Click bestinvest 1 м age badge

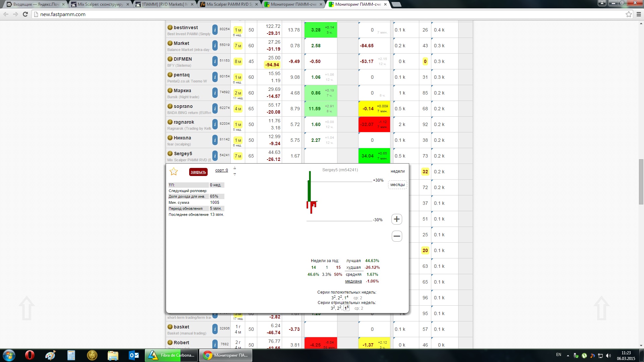click(x=238, y=30)
